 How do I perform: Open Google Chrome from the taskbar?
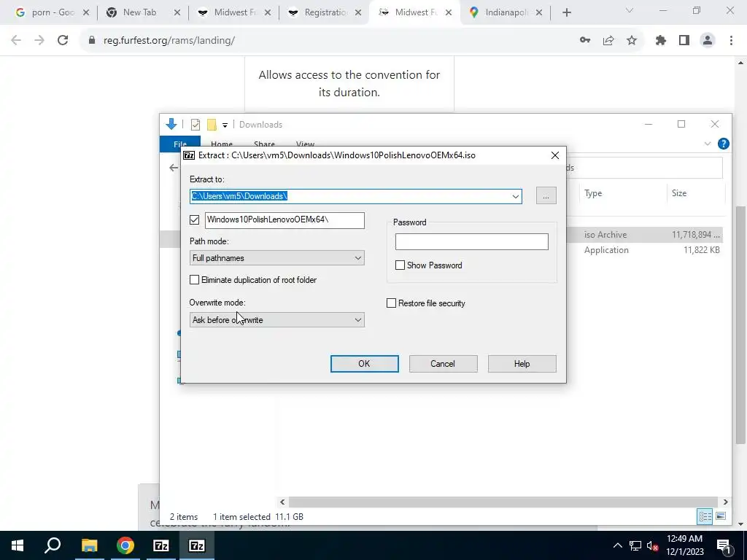click(125, 545)
